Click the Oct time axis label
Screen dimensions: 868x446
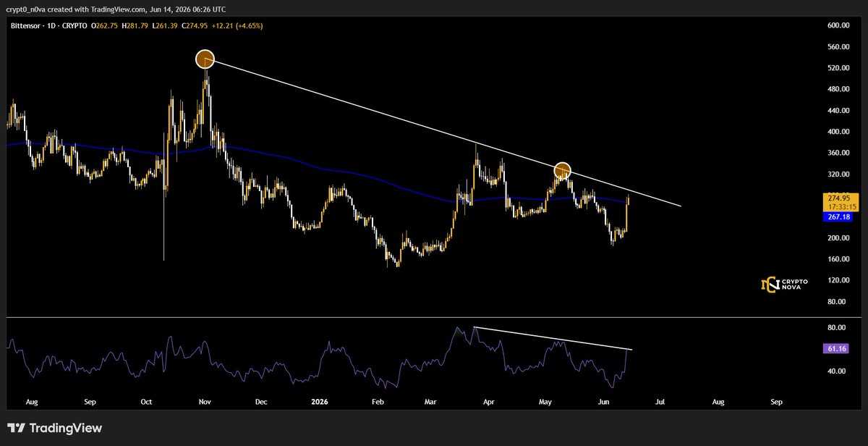(146, 400)
